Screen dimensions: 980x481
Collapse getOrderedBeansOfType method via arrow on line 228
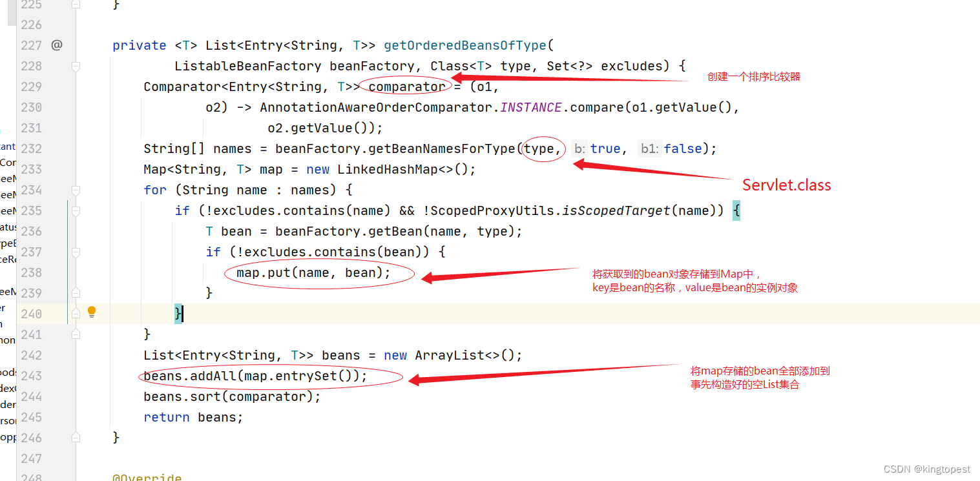76,66
